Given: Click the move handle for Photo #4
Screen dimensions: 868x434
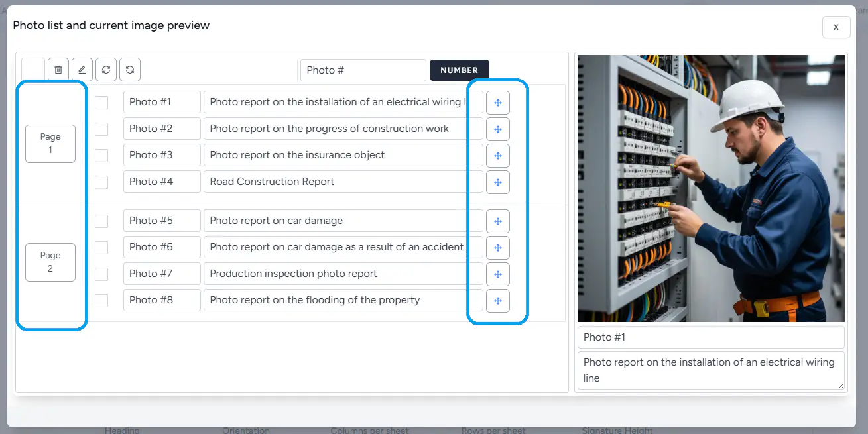Looking at the screenshot, I should click(498, 182).
